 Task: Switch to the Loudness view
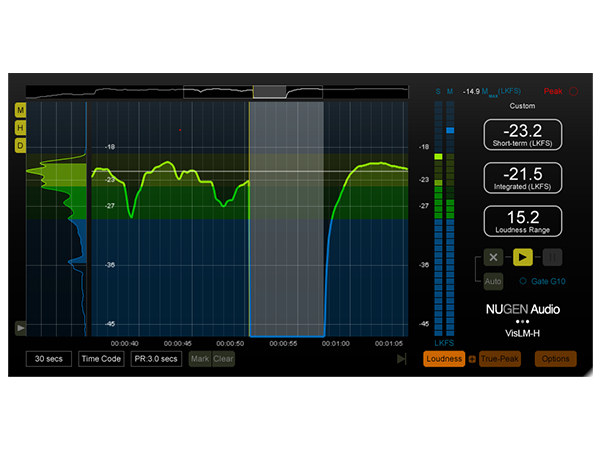coord(444,359)
